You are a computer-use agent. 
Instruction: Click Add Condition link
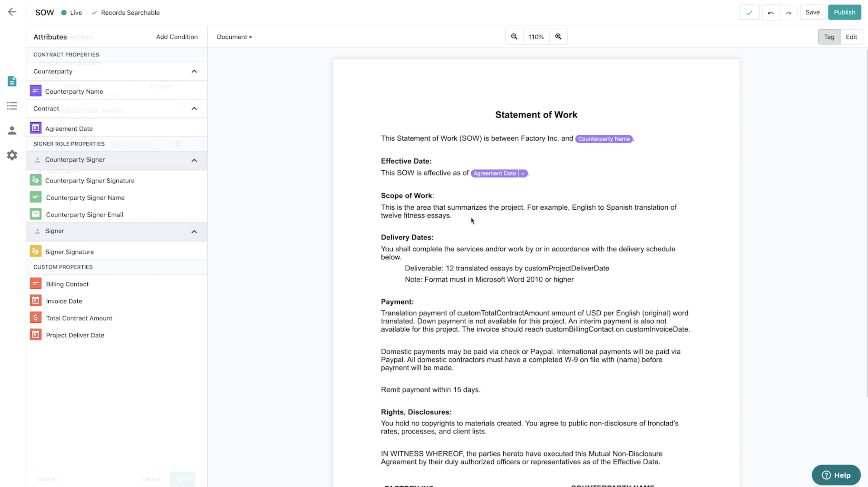click(x=176, y=37)
